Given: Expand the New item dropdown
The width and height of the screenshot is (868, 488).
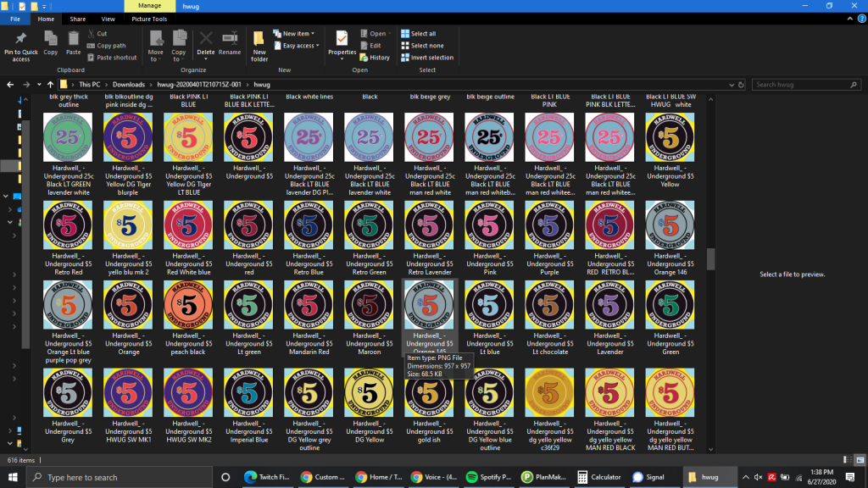Looking at the screenshot, I should [294, 34].
